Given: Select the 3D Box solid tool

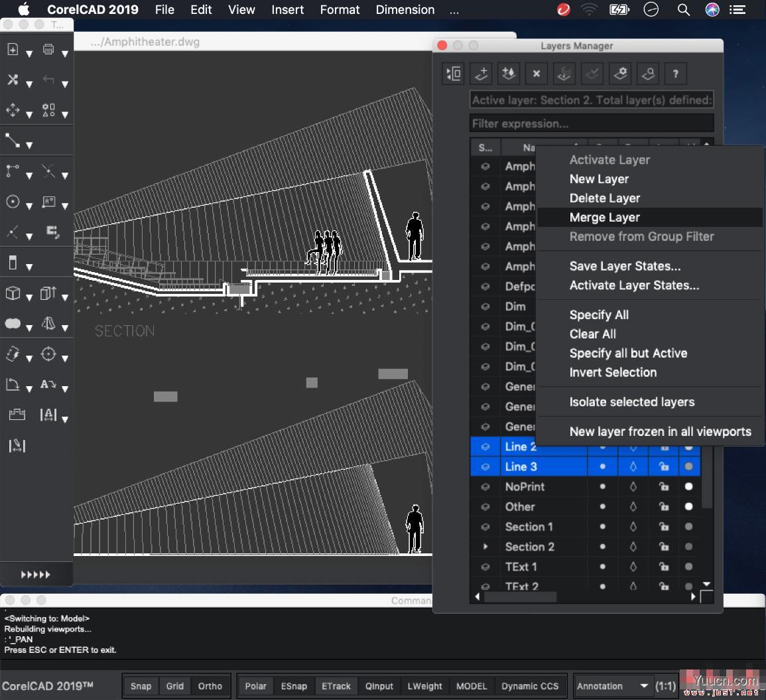Looking at the screenshot, I should (x=13, y=293).
